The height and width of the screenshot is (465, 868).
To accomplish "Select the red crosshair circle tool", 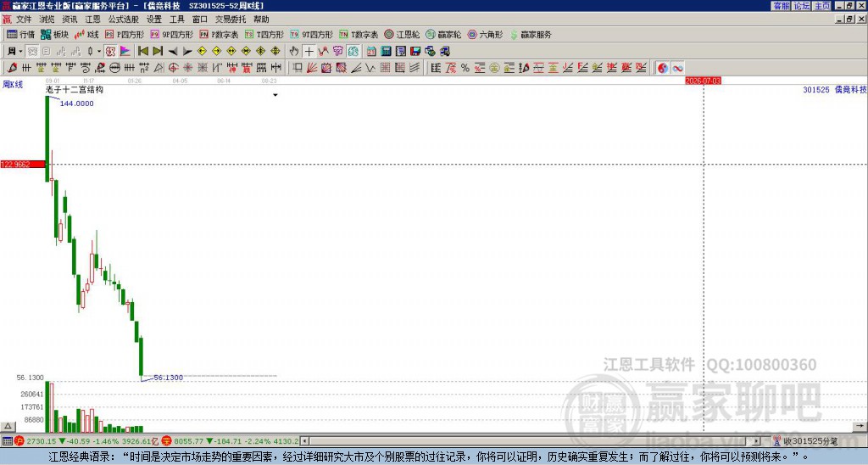I will 173,68.
